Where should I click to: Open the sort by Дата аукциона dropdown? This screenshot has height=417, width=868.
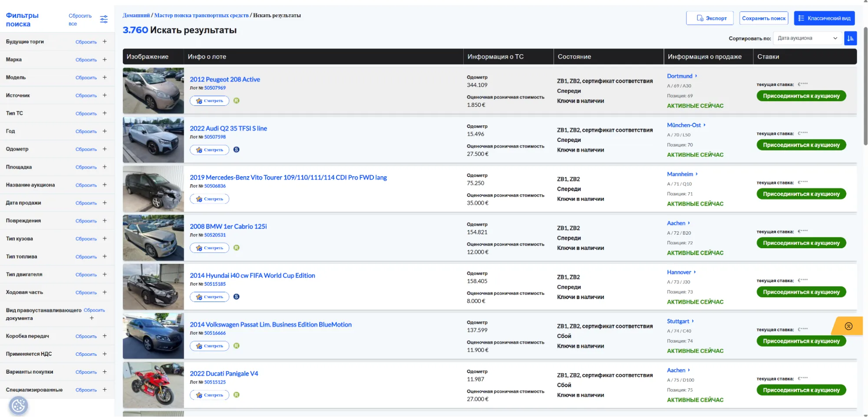[x=807, y=38]
